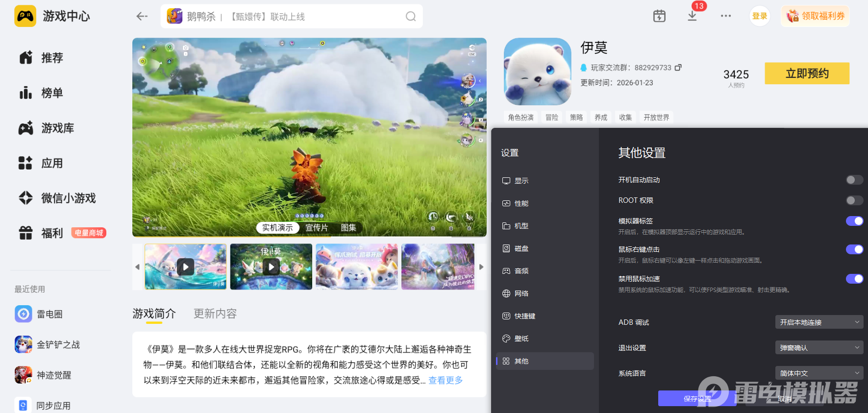Viewport: 868px width, 413px height.
Task: Open the 同步应用 icon
Action: pyautogui.click(x=24, y=405)
